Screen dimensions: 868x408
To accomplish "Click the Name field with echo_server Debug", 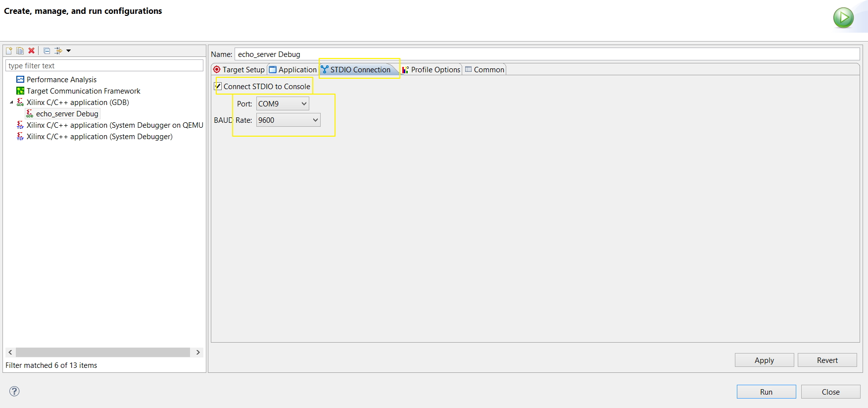I will pos(547,54).
